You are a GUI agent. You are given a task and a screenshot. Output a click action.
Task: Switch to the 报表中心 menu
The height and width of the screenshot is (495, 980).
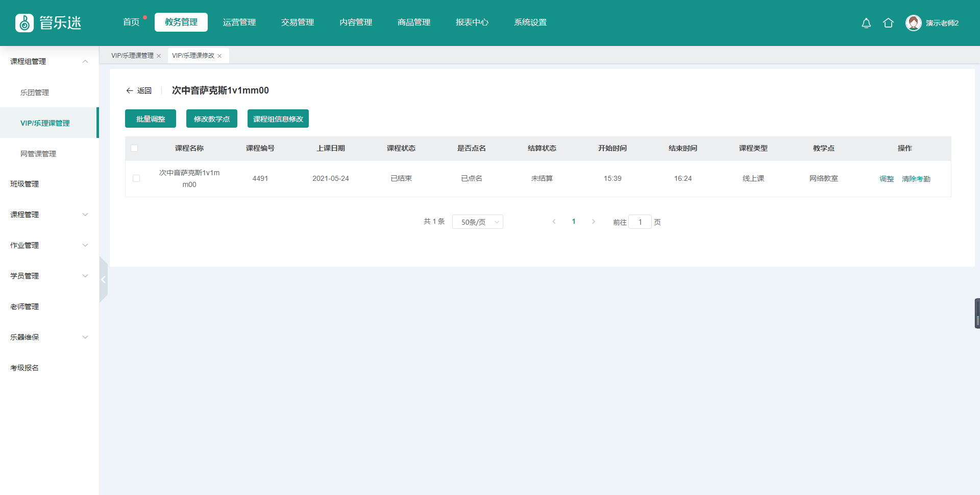click(x=472, y=22)
